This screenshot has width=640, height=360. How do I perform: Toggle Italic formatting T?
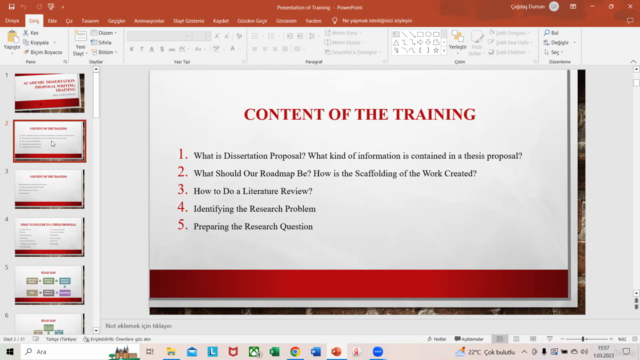tap(142, 49)
